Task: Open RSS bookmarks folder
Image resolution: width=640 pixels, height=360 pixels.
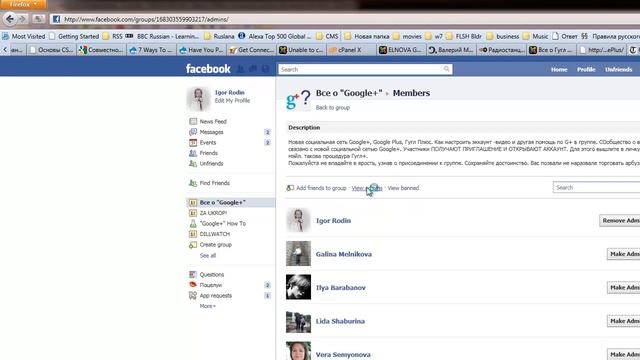Action: pos(113,36)
